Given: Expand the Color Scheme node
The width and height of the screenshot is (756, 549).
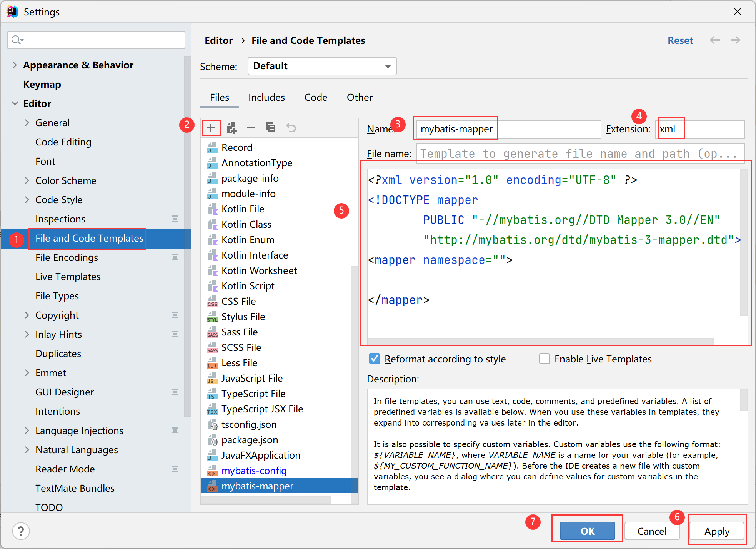Looking at the screenshot, I should click(x=27, y=180).
